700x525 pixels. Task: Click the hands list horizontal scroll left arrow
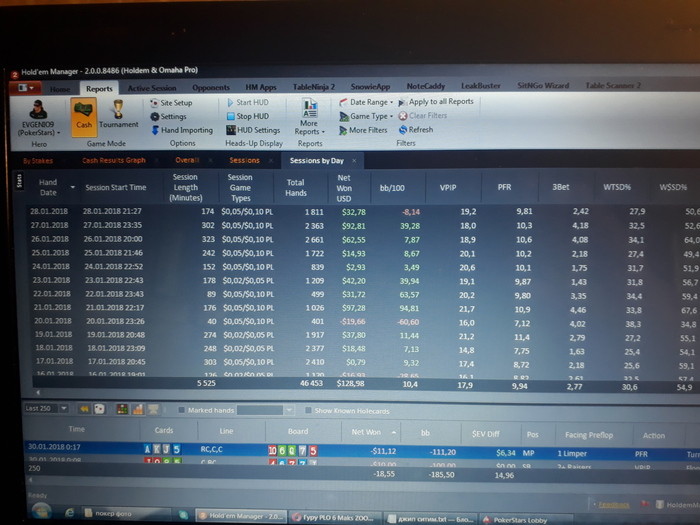(x=31, y=480)
